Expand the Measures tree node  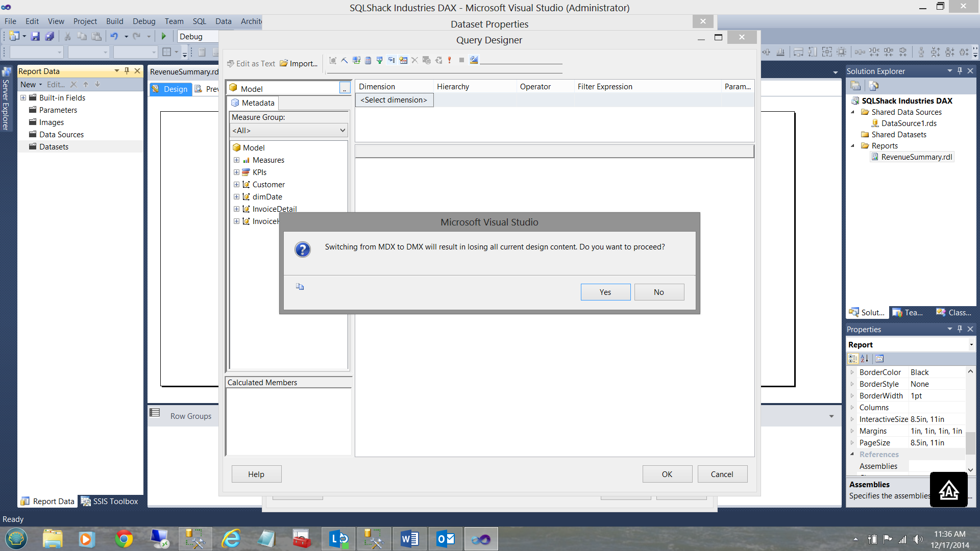[236, 160]
